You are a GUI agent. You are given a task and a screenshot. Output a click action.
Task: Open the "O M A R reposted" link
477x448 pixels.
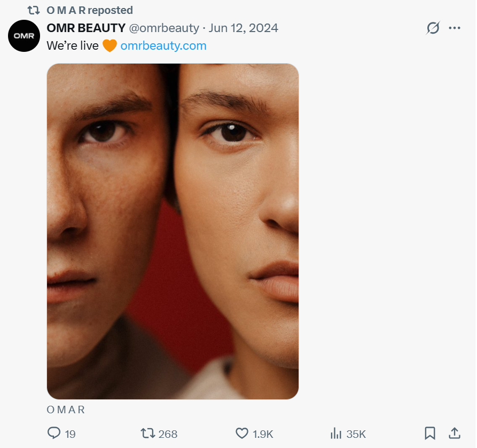90,10
